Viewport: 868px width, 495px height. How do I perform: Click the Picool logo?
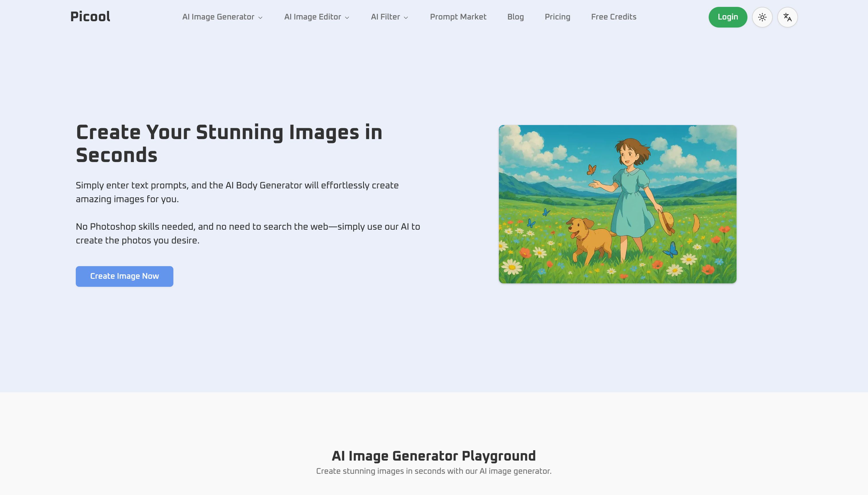point(90,17)
